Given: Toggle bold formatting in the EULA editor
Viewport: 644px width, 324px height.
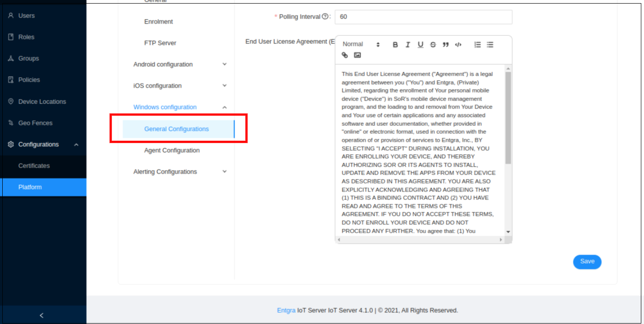Looking at the screenshot, I should point(395,44).
